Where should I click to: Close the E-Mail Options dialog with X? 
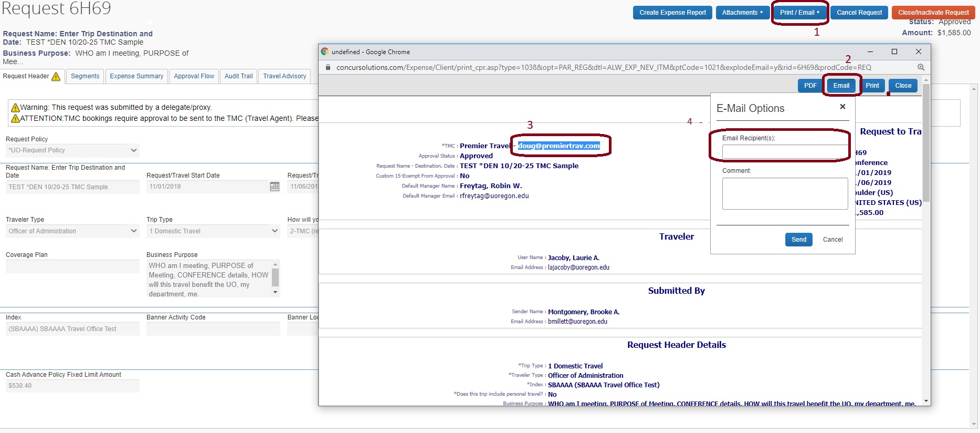(842, 107)
